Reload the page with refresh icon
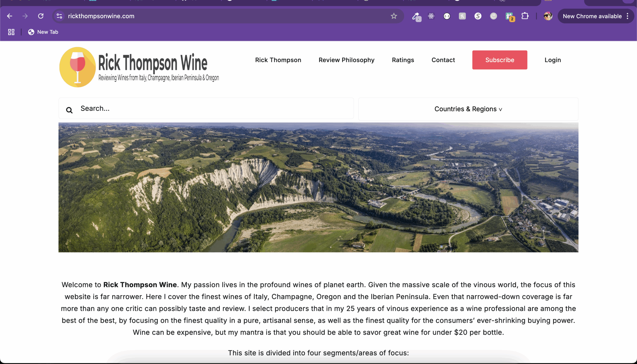 coord(41,16)
